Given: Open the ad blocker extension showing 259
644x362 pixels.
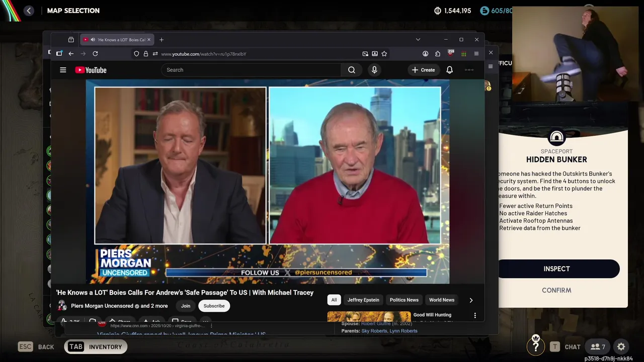Looking at the screenshot, I should [450, 53].
